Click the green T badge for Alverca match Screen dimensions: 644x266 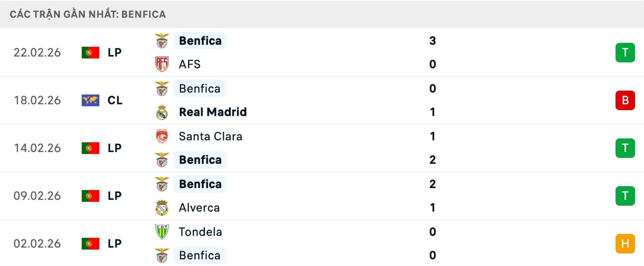coord(625,196)
